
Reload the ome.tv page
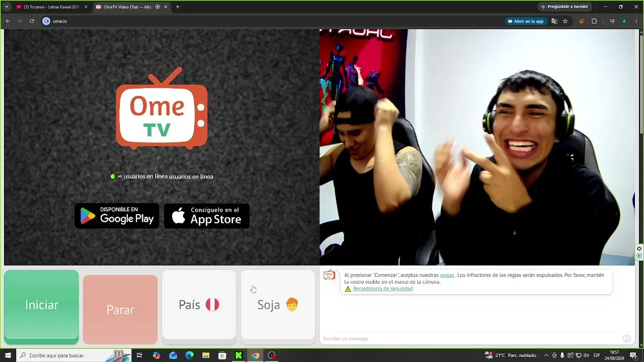click(x=32, y=21)
